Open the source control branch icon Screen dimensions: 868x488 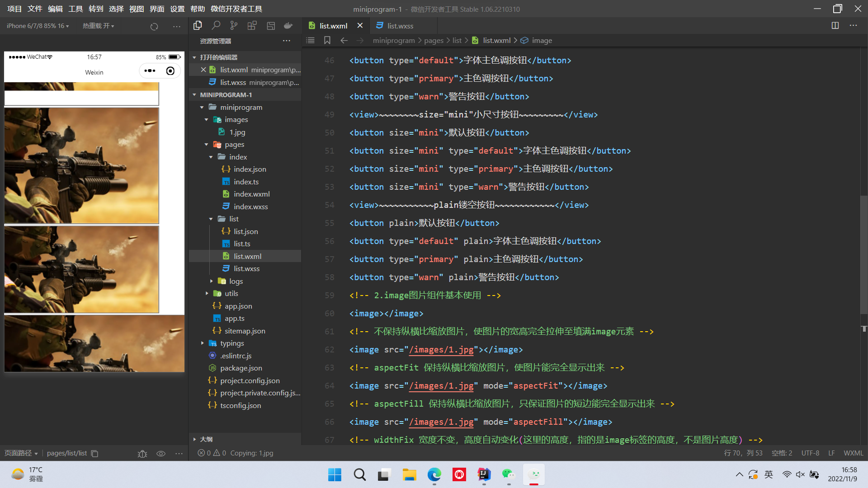(234, 26)
